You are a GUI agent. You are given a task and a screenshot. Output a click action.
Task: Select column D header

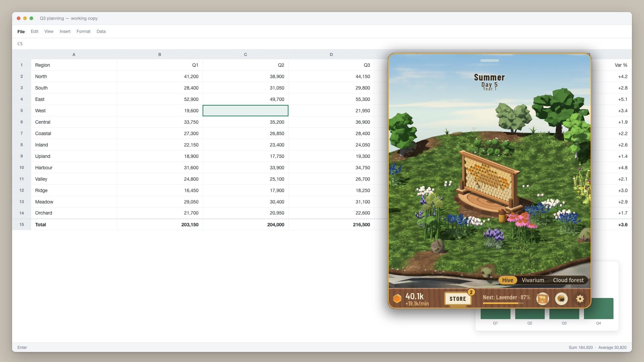tap(331, 54)
